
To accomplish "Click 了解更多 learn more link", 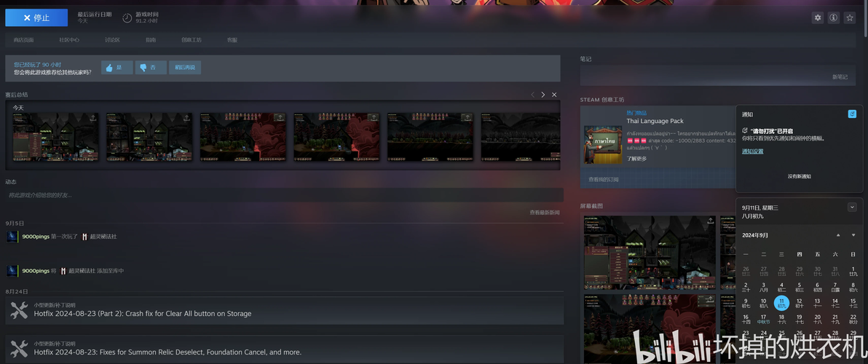I will tap(636, 159).
